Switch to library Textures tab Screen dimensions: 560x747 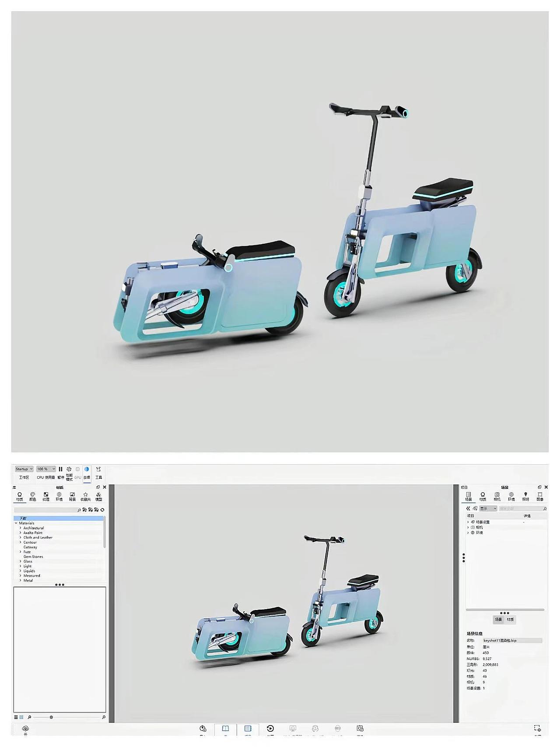(46, 496)
